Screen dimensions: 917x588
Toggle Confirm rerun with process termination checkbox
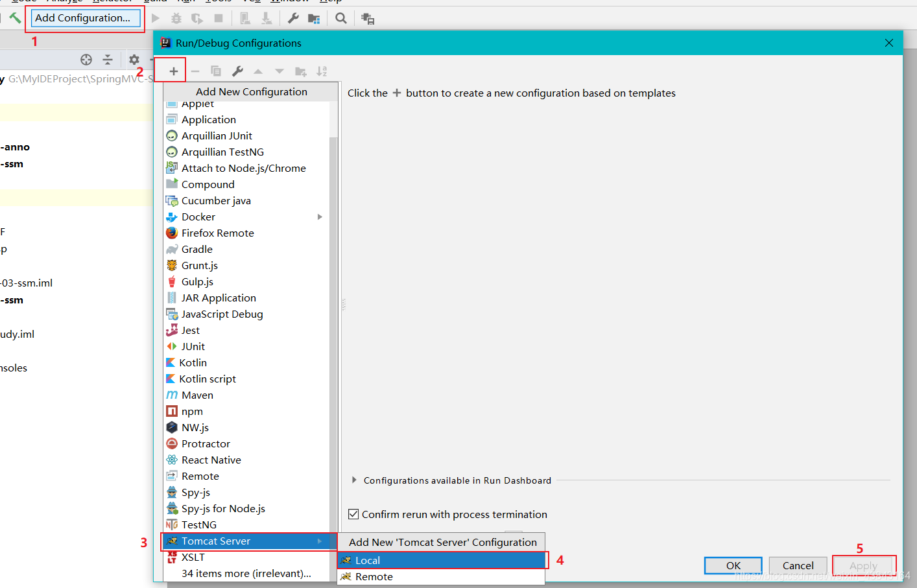coord(353,514)
